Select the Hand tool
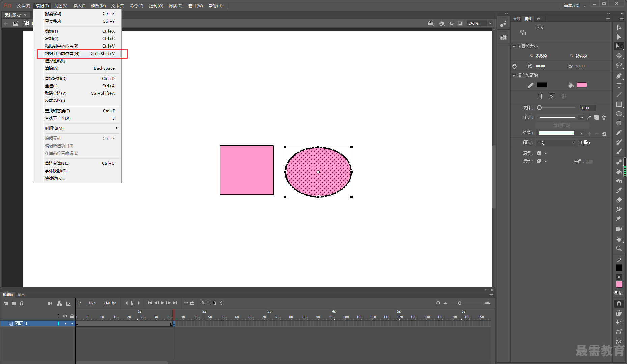The width and height of the screenshot is (627, 364). tap(619, 239)
